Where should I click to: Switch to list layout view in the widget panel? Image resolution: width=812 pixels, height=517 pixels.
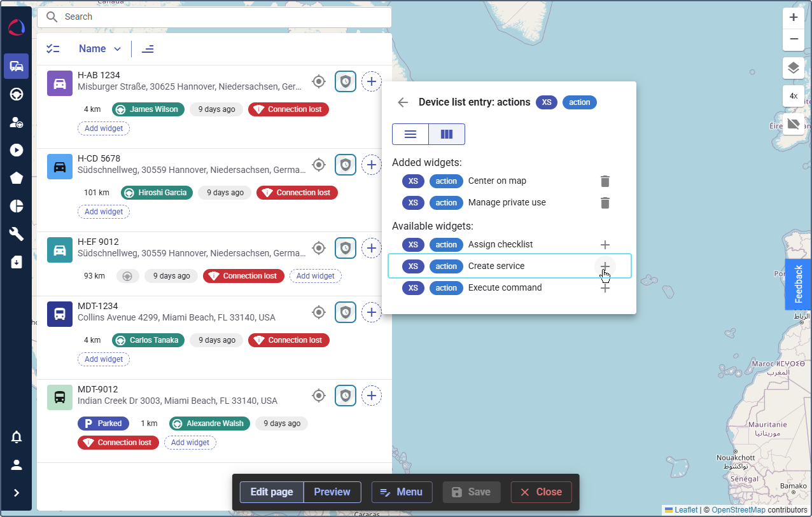(410, 134)
